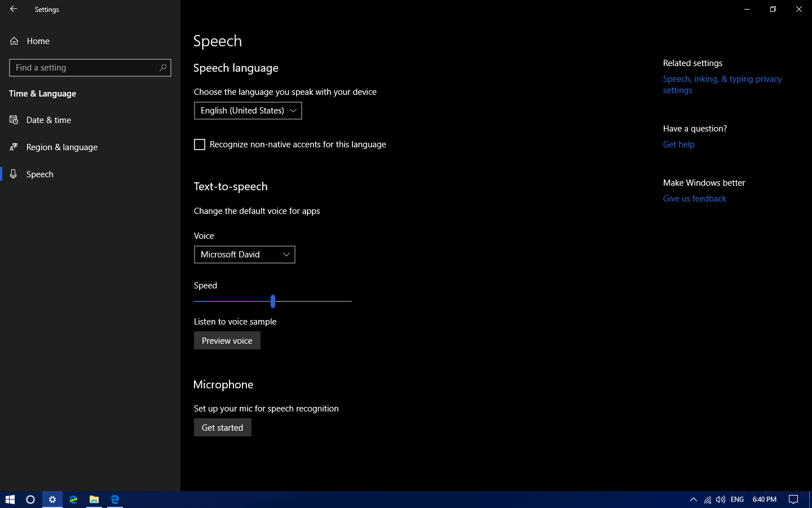The width and height of the screenshot is (812, 508).
Task: Show hidden tray icons chevron
Action: pyautogui.click(x=694, y=500)
